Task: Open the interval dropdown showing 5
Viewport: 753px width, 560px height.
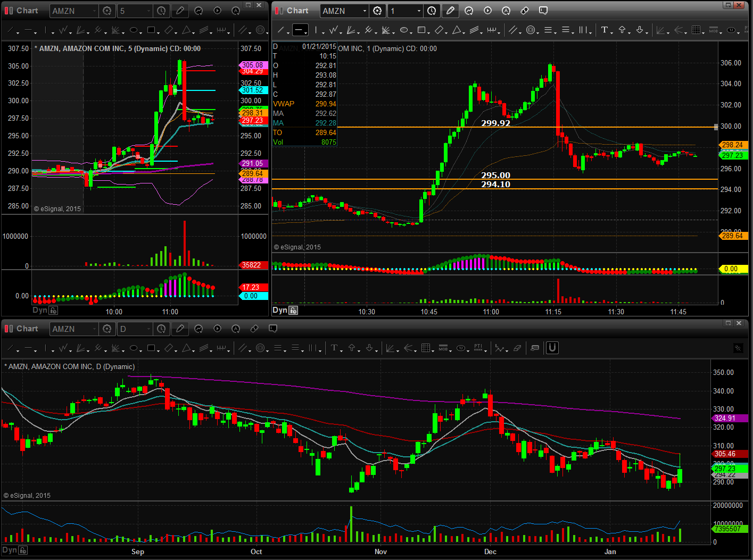Action: 148,11
